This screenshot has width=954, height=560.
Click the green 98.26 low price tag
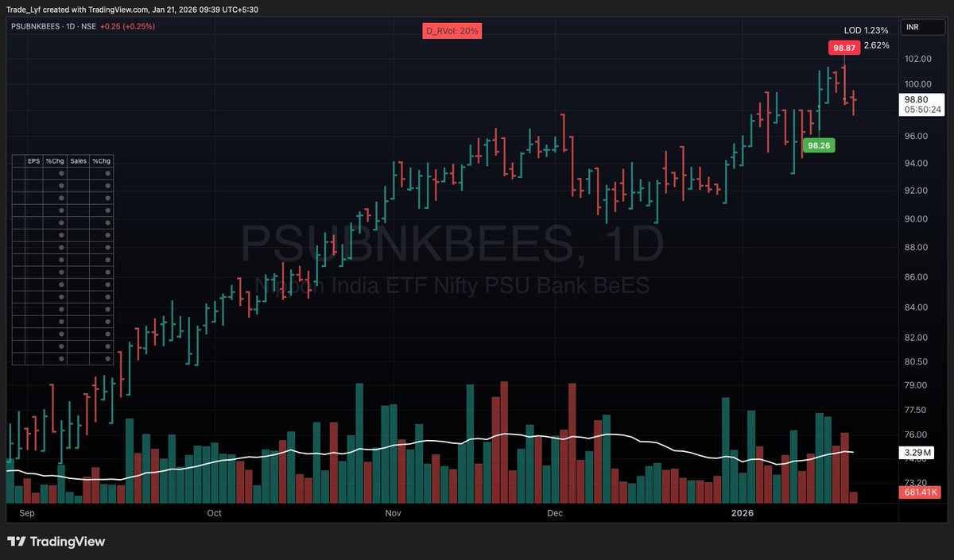[819, 145]
